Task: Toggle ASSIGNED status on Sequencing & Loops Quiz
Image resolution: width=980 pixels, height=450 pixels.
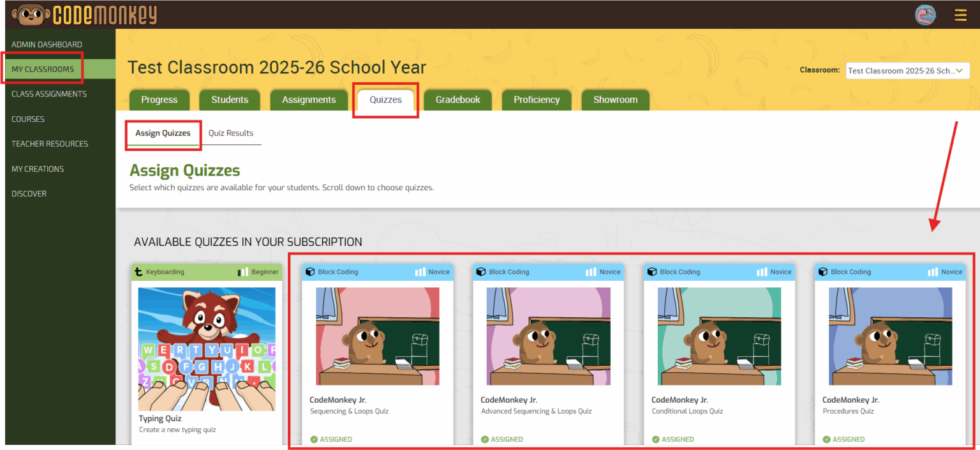Action: point(331,439)
